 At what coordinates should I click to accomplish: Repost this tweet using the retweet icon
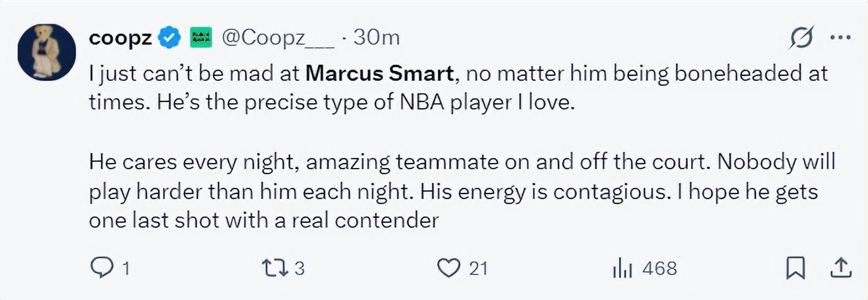(275, 268)
